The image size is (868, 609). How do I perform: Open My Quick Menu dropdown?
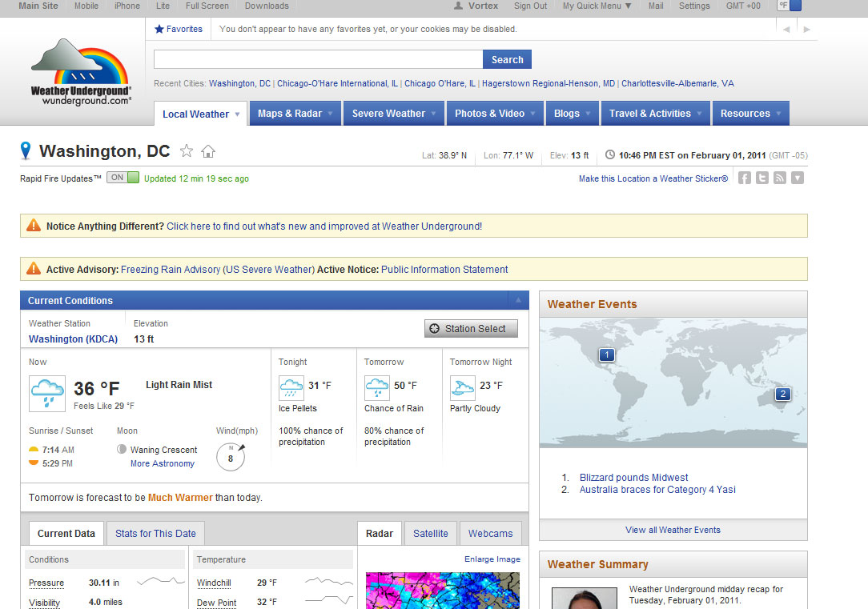597,6
